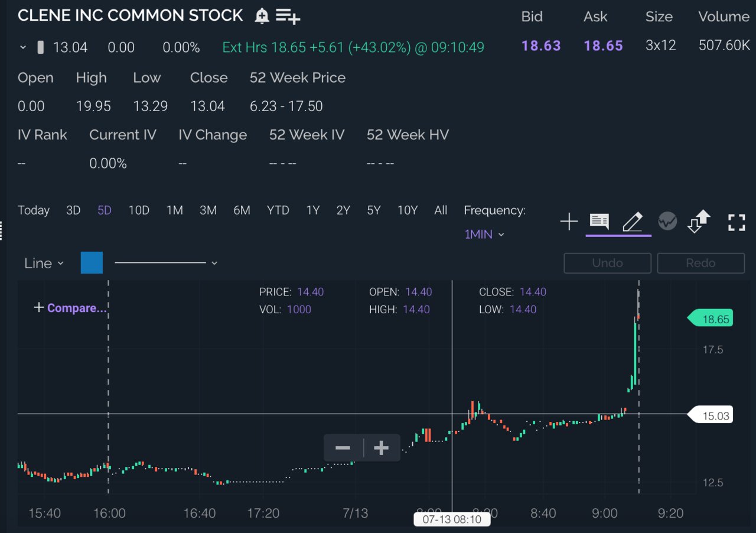Click the CLENE INC COMMON STOCK title
This screenshot has width=756, height=533.
click(x=130, y=16)
